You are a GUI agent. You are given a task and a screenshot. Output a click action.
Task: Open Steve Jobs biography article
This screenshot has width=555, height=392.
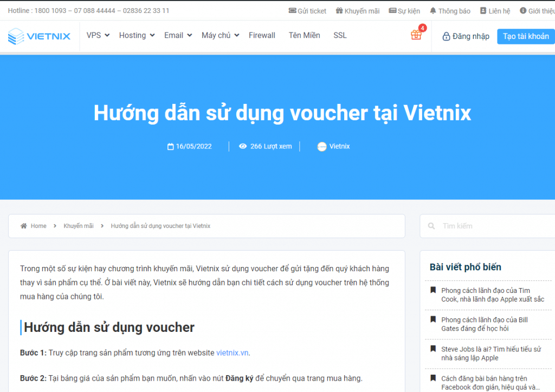click(491, 354)
